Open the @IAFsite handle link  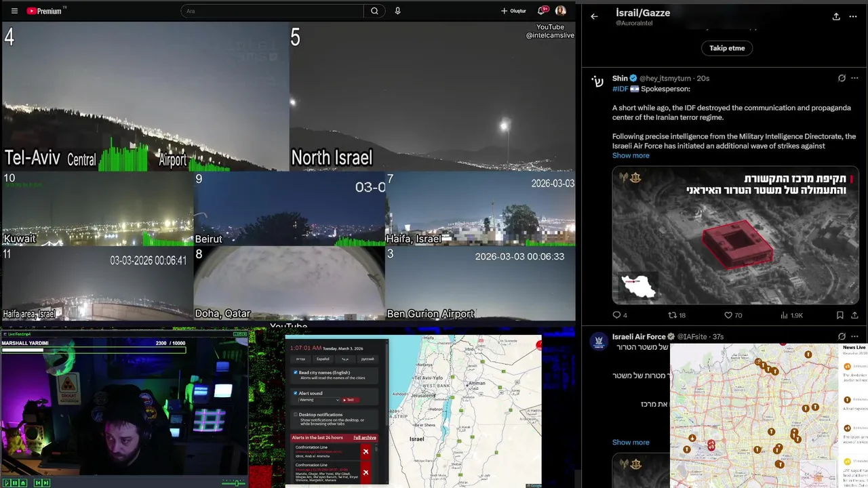[694, 337]
